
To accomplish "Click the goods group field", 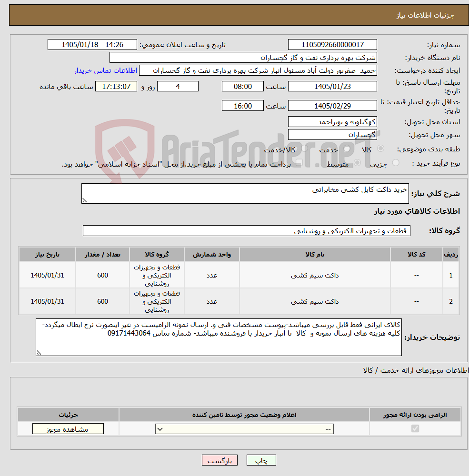I will [246, 231].
